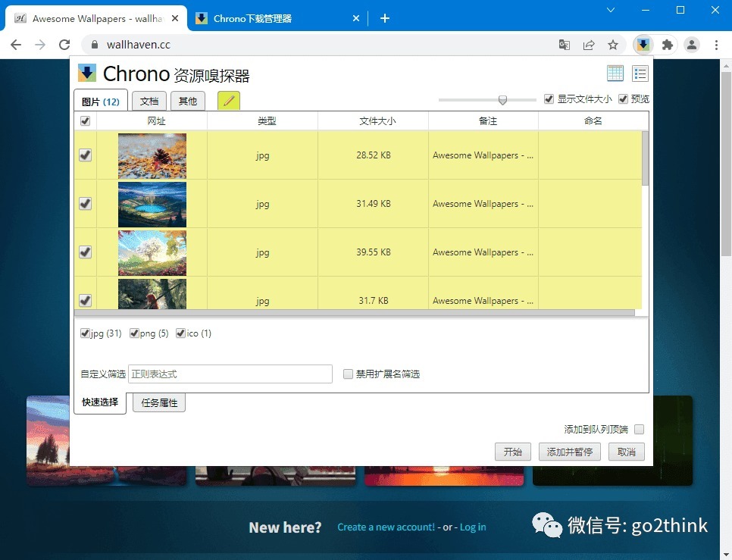Open the Extensions puzzle-piece menu
This screenshot has width=732, height=560.
click(668, 45)
